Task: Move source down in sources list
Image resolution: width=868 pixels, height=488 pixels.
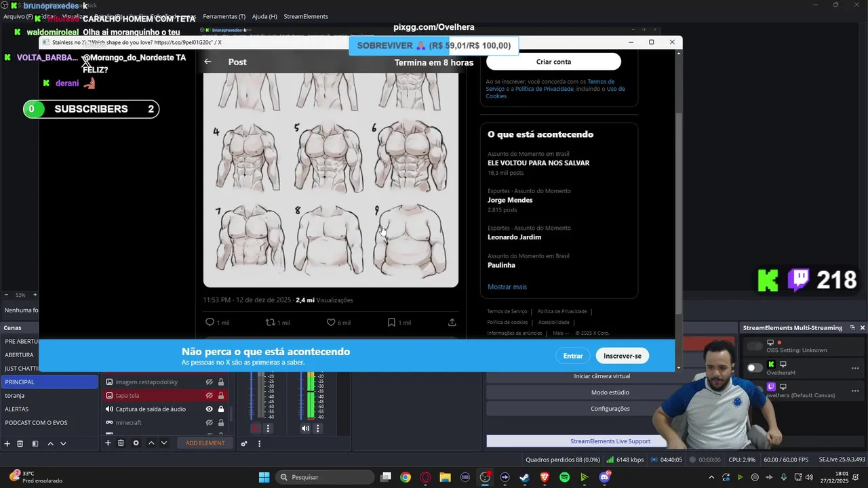Action: point(163,443)
